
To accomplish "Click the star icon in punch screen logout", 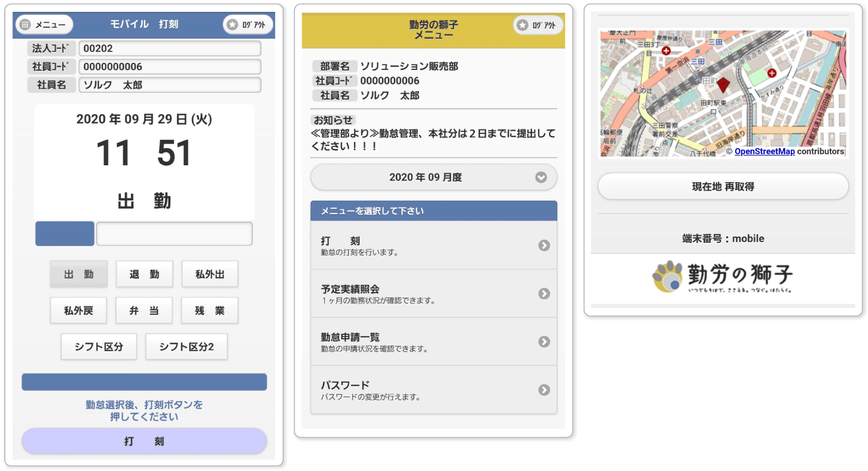I will pyautogui.click(x=232, y=24).
